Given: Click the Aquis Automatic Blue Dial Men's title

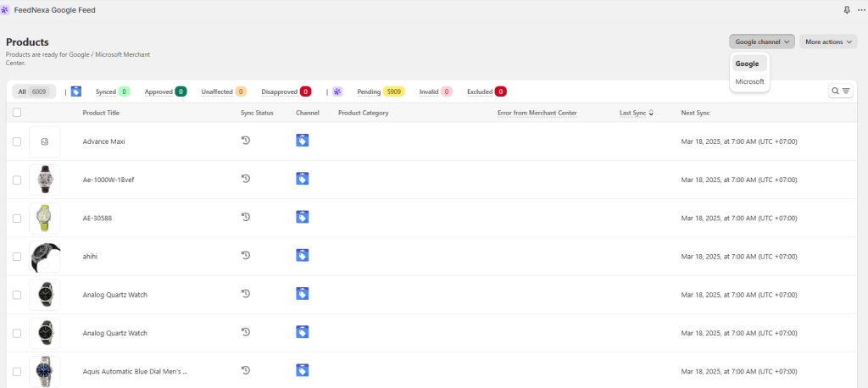Looking at the screenshot, I should pos(135,371).
